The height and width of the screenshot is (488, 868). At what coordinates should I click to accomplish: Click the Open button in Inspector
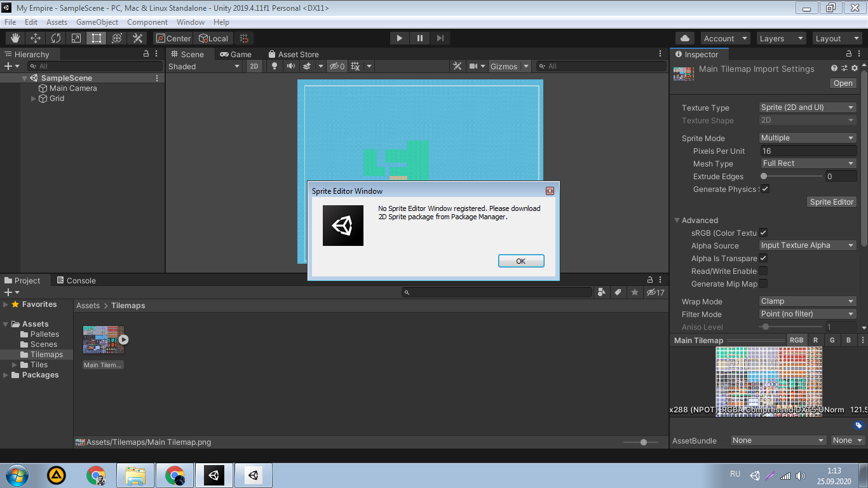[843, 83]
